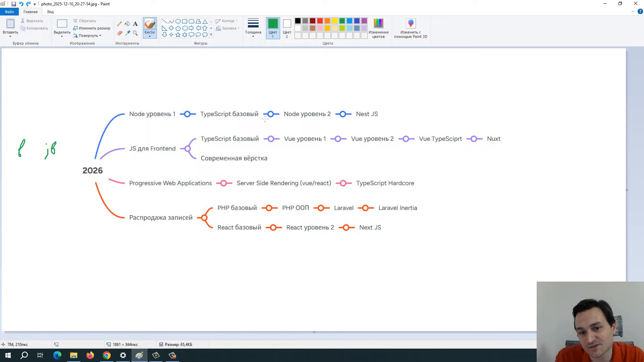644x362 pixels.
Task: Switch to the Home (Главная) tab
Action: point(31,12)
